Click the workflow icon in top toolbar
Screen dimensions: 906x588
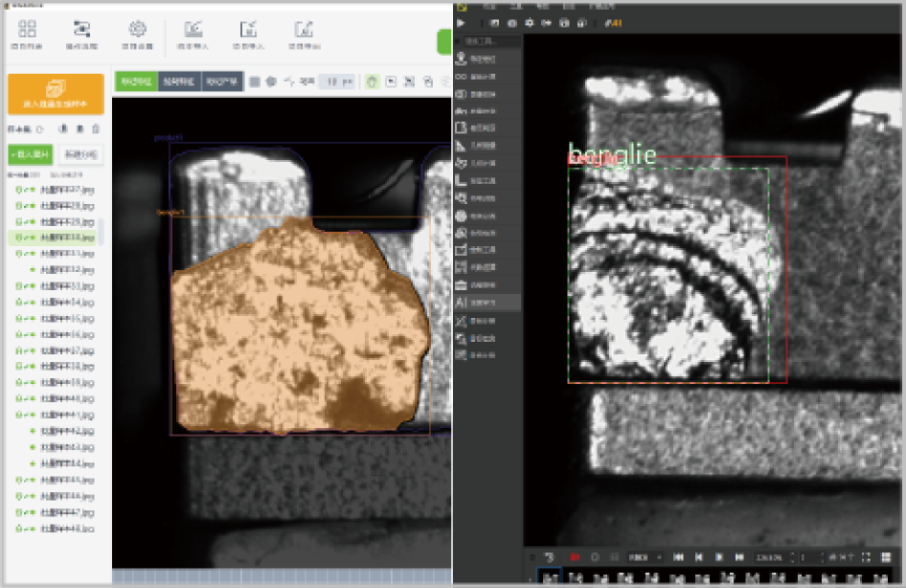pos(81,30)
